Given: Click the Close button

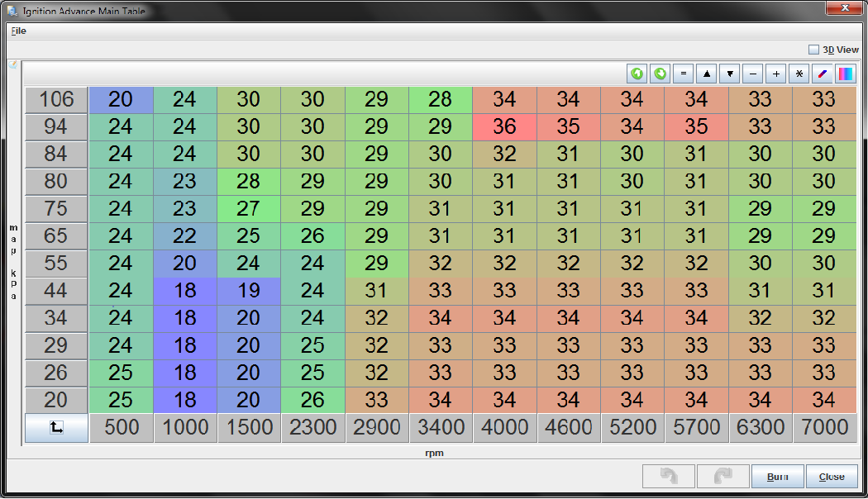Looking at the screenshot, I should point(832,477).
